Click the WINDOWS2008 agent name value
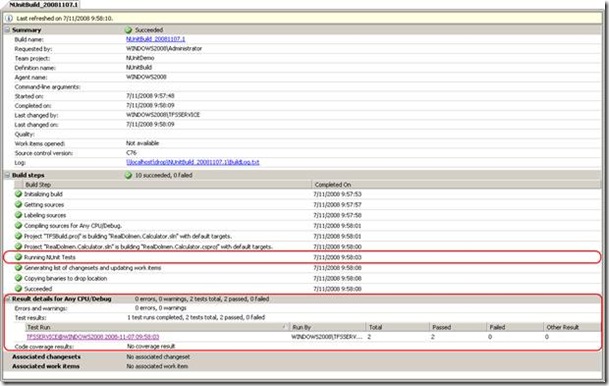 pyautogui.click(x=146, y=77)
